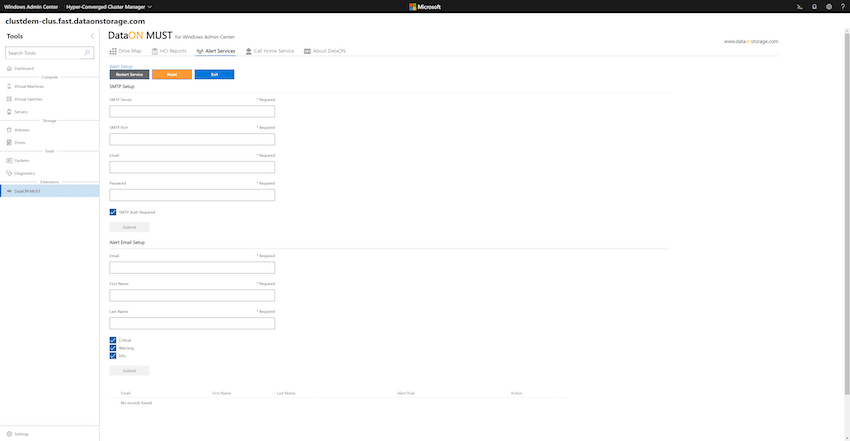Click the Search Tools input box
Image resolution: width=850 pixels, height=441 pixels.
coord(49,53)
